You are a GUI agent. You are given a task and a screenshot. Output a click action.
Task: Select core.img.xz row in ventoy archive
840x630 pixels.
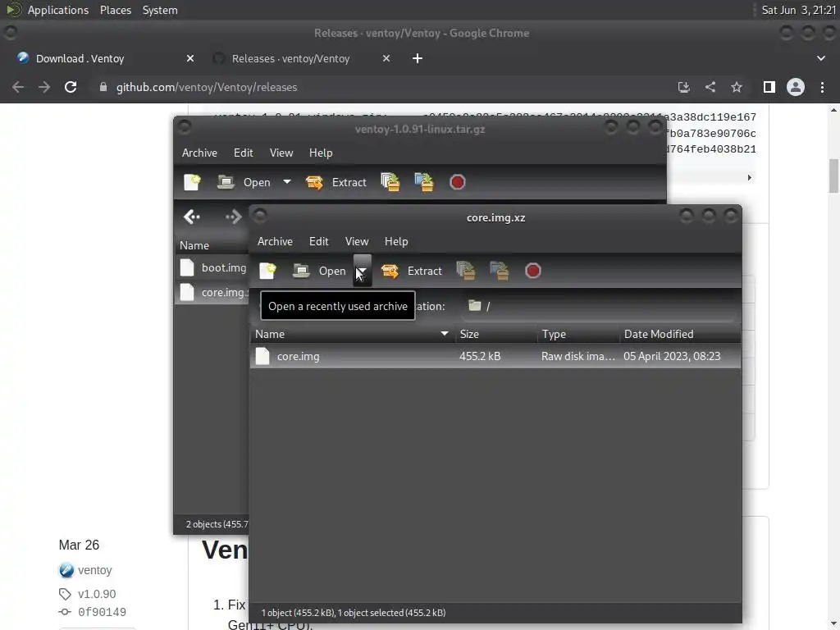coord(212,292)
